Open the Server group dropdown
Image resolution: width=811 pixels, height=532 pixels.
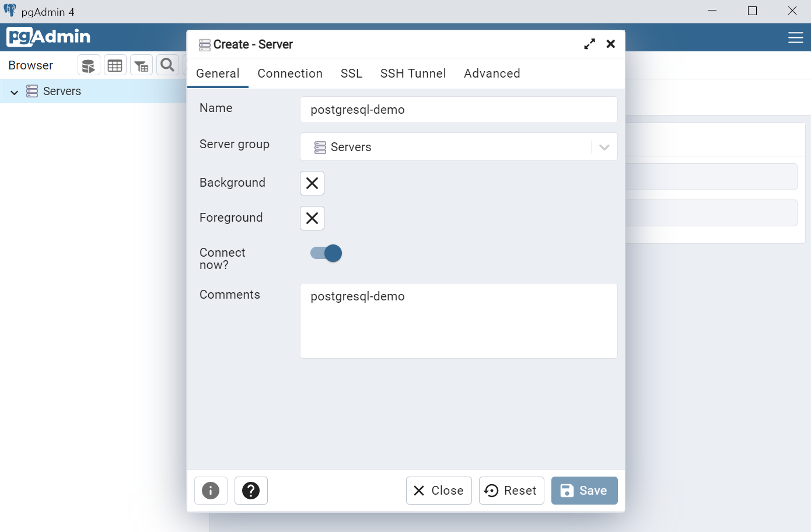coord(459,147)
